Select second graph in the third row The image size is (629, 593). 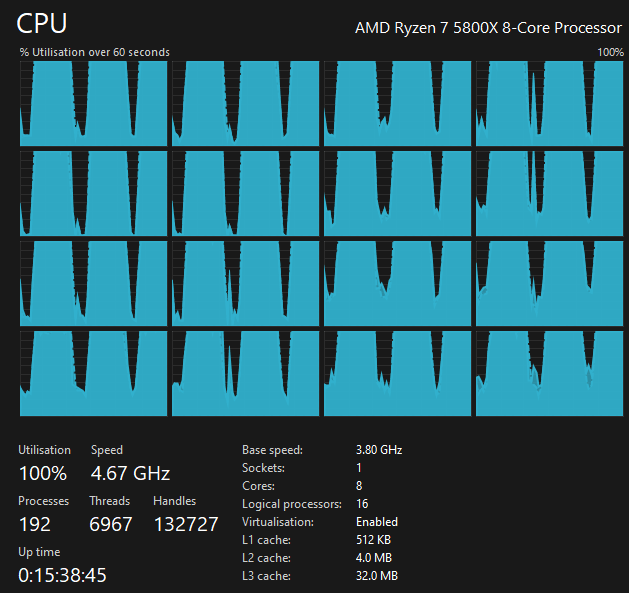(x=246, y=284)
